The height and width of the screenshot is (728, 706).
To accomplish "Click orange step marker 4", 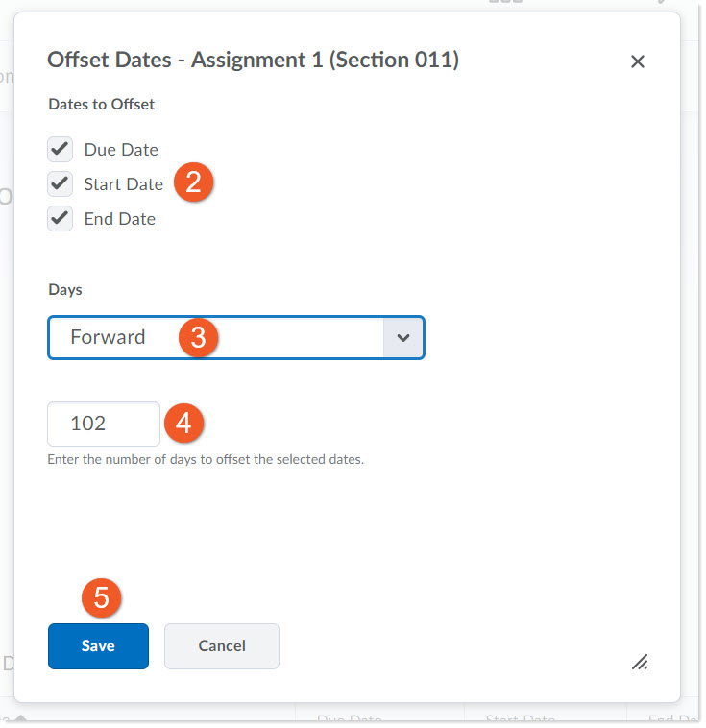I will (184, 423).
